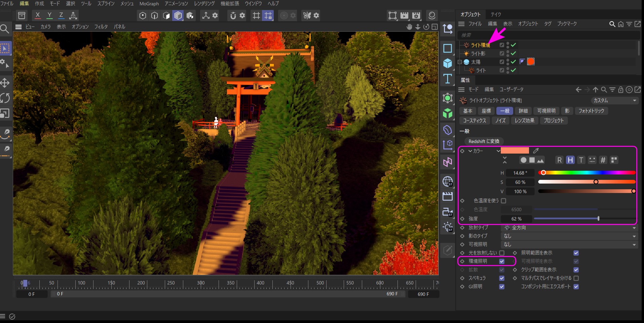
Task: Click the X axis lock icon
Action: pyautogui.click(x=38, y=15)
